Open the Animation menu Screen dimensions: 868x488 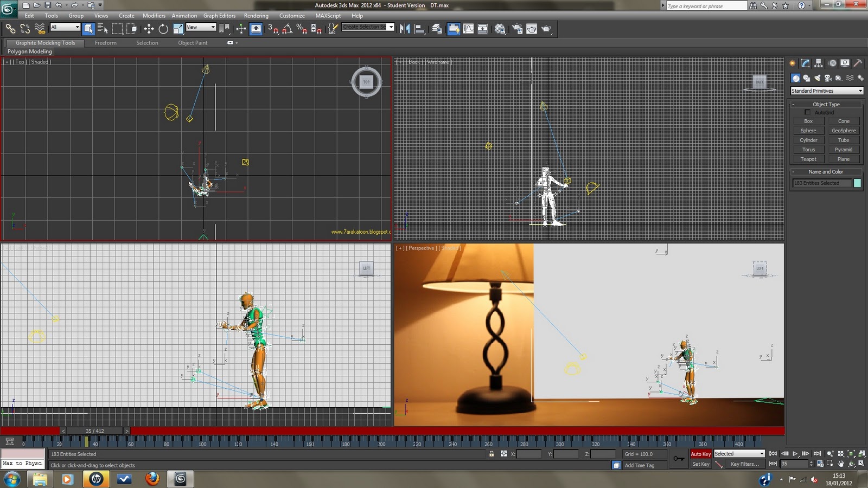184,16
